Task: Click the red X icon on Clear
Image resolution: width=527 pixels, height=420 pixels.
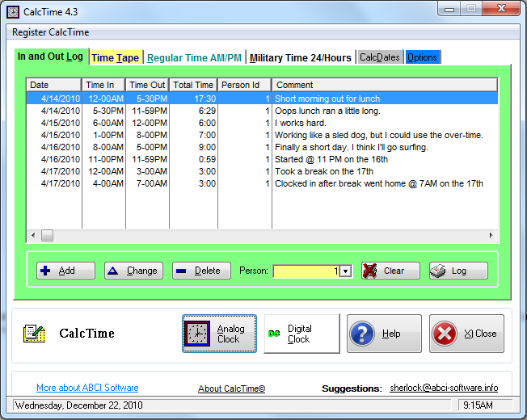Action: (x=369, y=271)
